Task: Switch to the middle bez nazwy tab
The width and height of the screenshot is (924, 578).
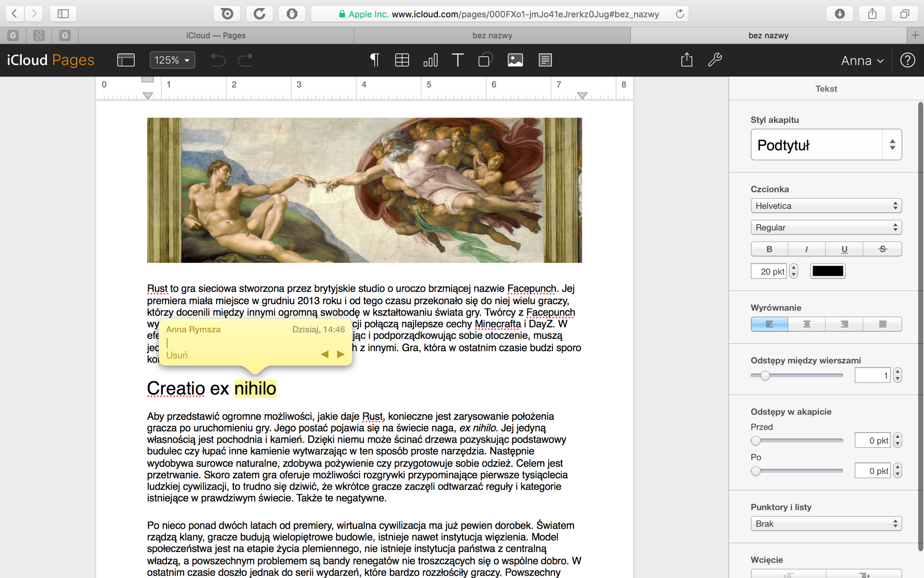Action: click(x=492, y=35)
